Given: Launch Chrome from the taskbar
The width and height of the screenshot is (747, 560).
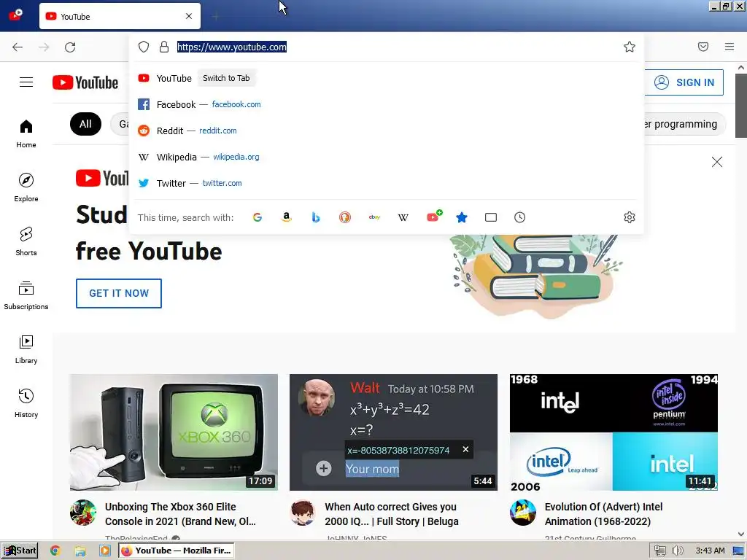Looking at the screenshot, I should (x=55, y=551).
